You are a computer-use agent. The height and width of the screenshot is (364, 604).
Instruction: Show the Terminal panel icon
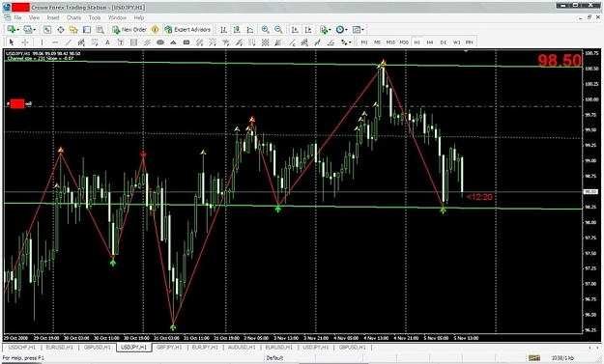pos(87,30)
